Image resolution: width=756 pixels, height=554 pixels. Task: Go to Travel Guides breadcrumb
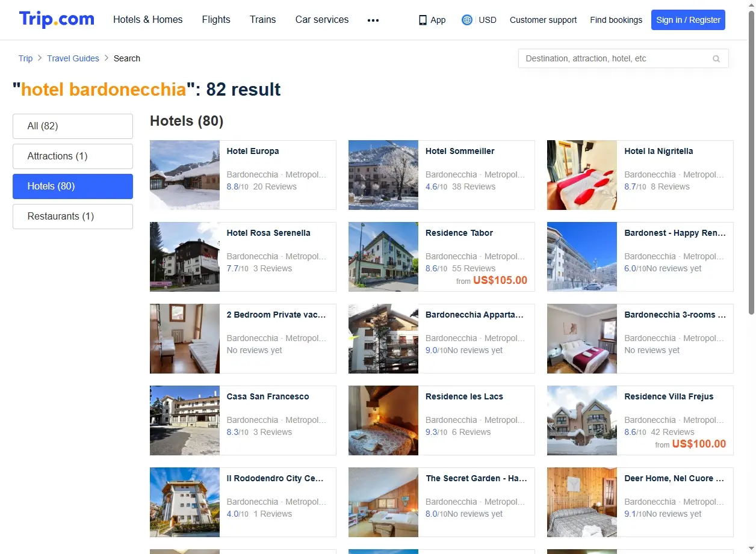point(73,58)
